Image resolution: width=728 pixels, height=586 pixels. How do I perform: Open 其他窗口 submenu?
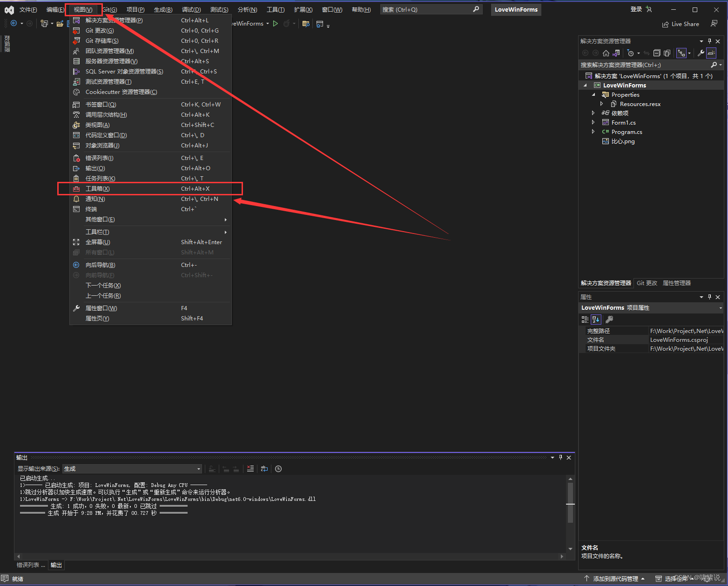coord(150,220)
